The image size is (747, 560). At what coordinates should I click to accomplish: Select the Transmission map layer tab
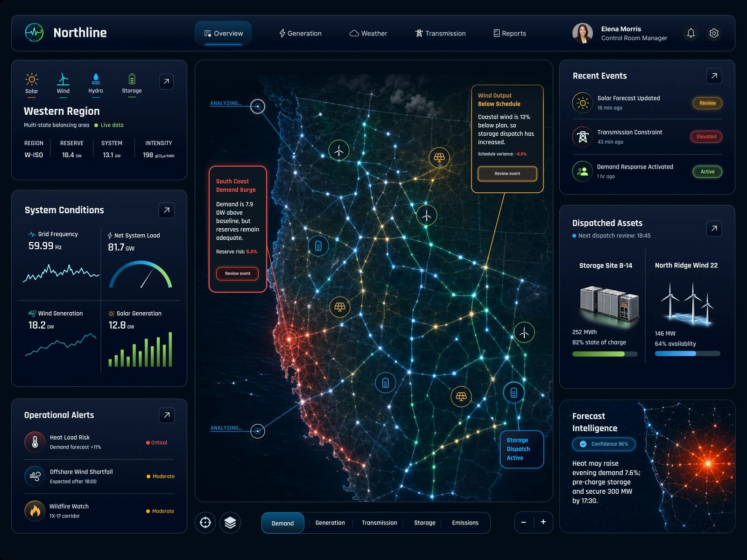(379, 523)
